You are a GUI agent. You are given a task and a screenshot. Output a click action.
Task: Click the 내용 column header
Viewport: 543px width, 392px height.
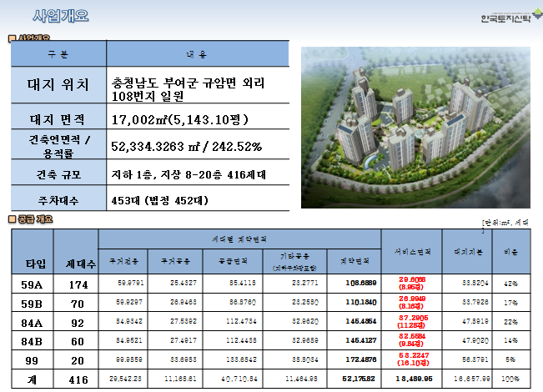click(197, 54)
